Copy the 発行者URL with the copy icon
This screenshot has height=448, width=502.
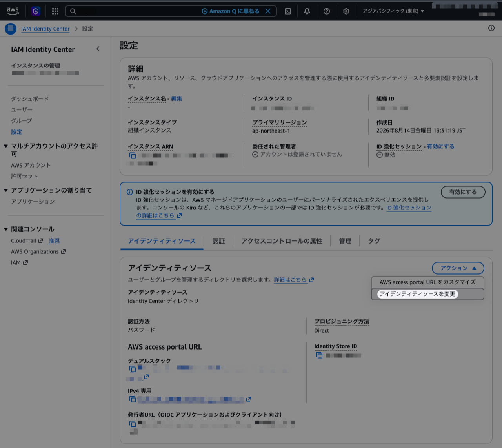[x=133, y=424]
